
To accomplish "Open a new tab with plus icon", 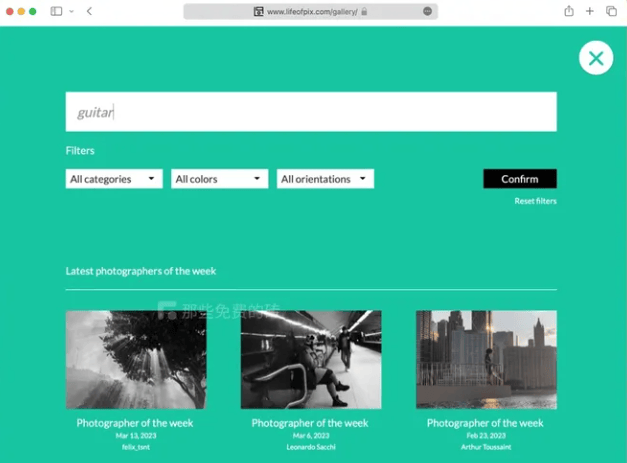I will [x=590, y=11].
